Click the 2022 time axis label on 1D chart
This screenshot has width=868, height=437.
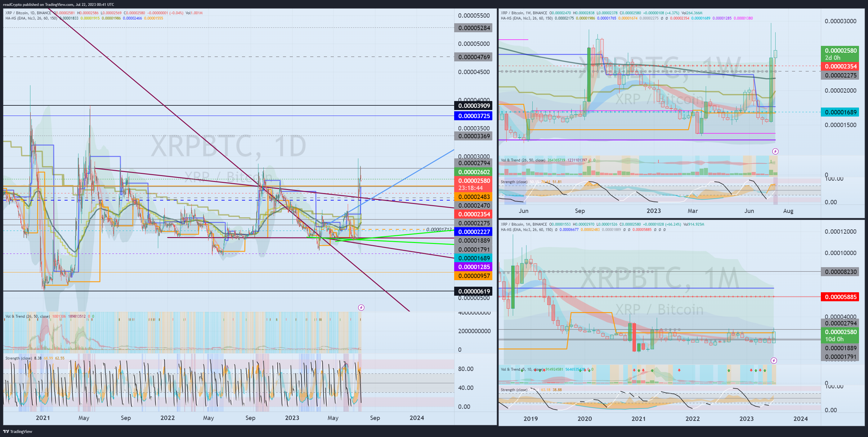[168, 418]
